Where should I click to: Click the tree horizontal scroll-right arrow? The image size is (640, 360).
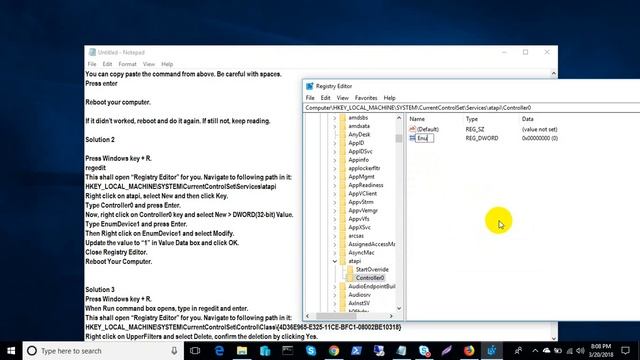coord(391,316)
